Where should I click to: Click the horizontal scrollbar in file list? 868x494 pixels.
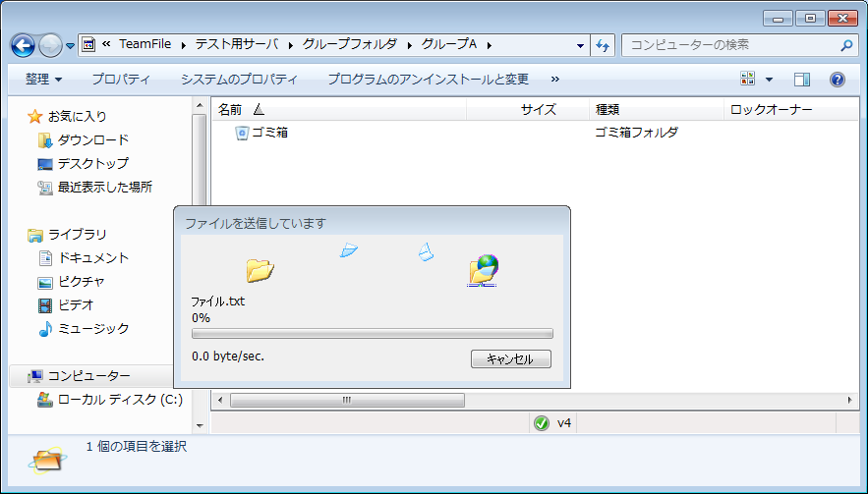coord(347,401)
